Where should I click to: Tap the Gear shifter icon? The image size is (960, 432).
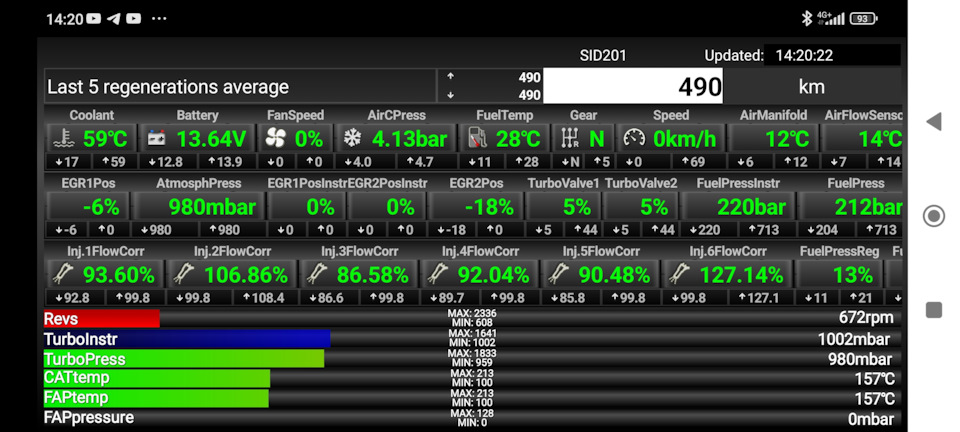(570, 139)
